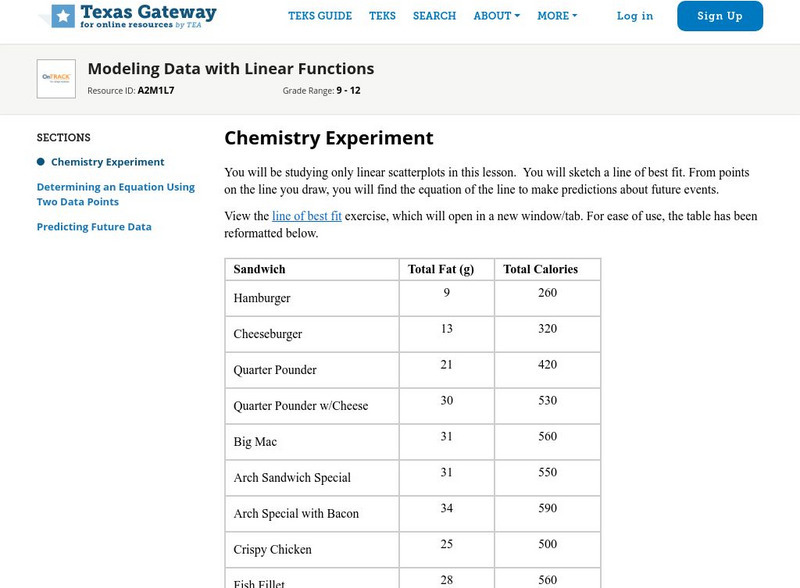Select the Chemistry Experiment section
Viewport: 800px width, 588px height.
click(x=108, y=162)
